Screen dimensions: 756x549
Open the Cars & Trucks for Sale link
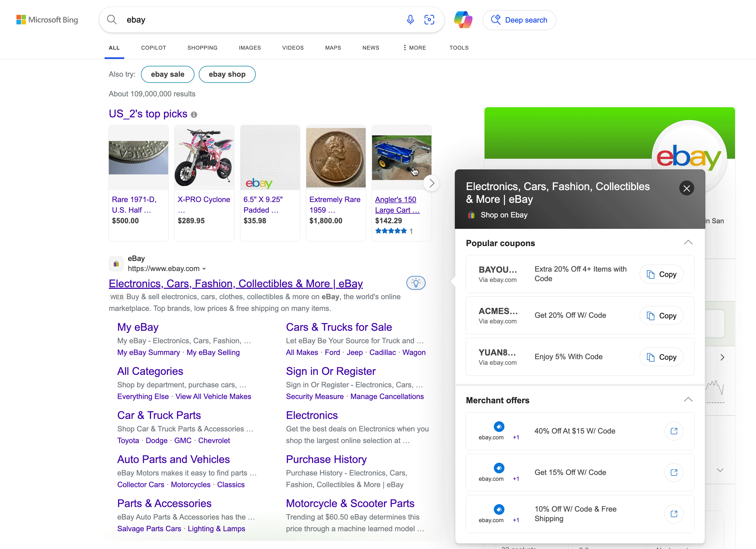click(339, 327)
